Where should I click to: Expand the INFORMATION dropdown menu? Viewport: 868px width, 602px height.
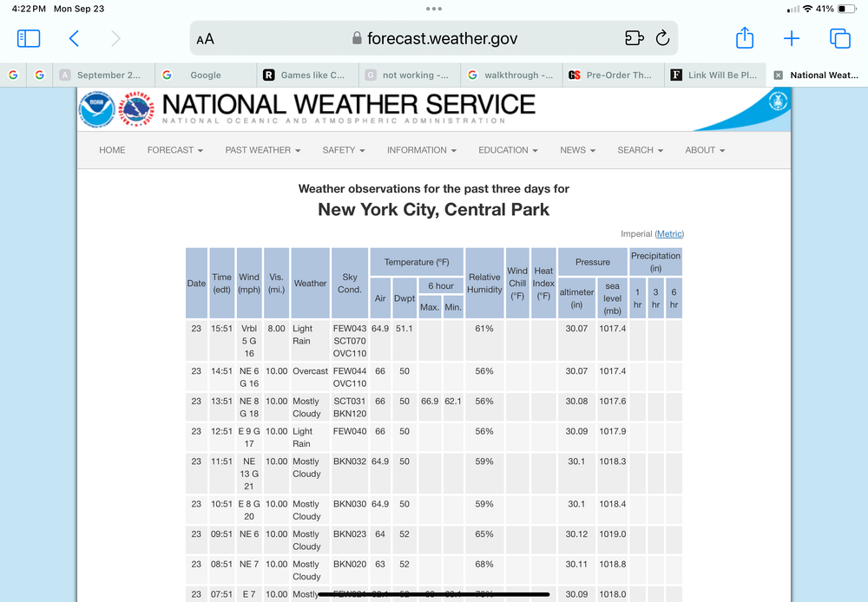tap(421, 150)
